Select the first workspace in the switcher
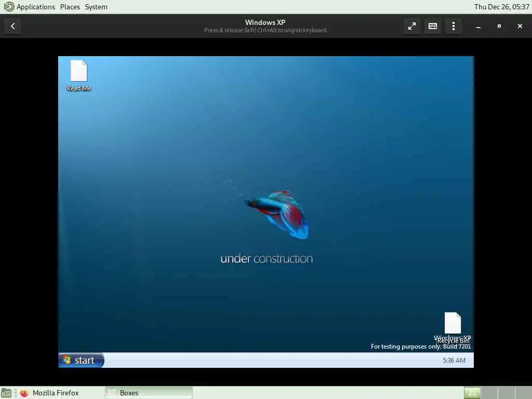Screen dimensions: 532x399 [472, 393]
